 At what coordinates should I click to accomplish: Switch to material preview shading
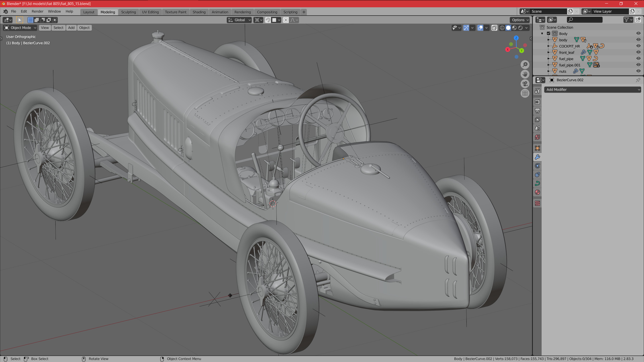click(514, 28)
